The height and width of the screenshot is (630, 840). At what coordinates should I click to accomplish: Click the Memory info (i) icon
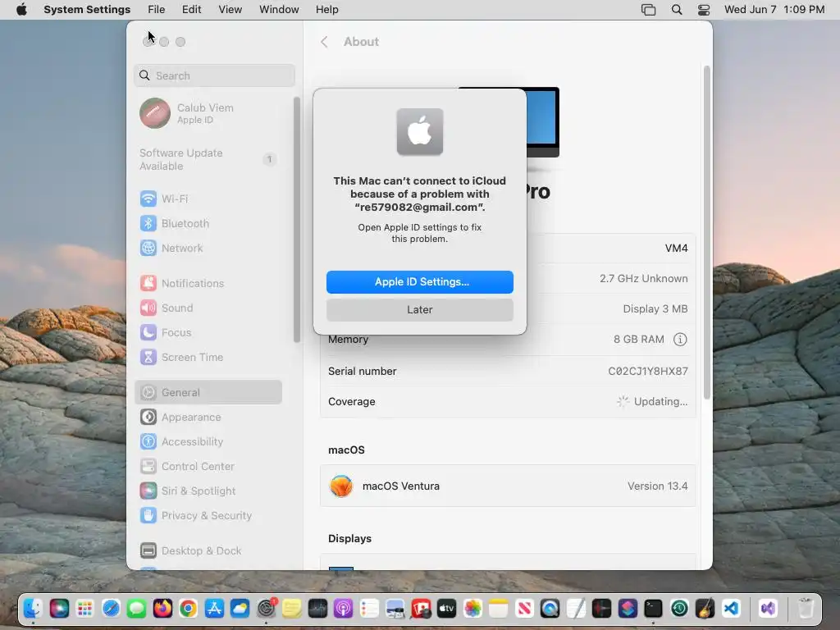680,339
